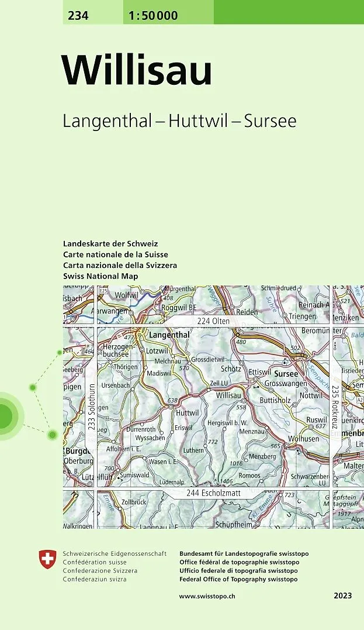Click Langenthal town label on map
The width and height of the screenshot is (364, 630).
click(169, 335)
